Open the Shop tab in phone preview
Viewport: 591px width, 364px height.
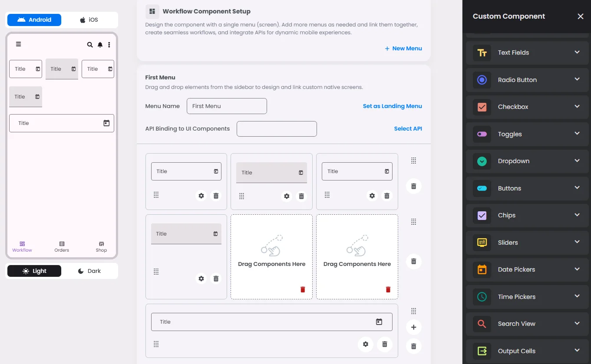point(101,246)
